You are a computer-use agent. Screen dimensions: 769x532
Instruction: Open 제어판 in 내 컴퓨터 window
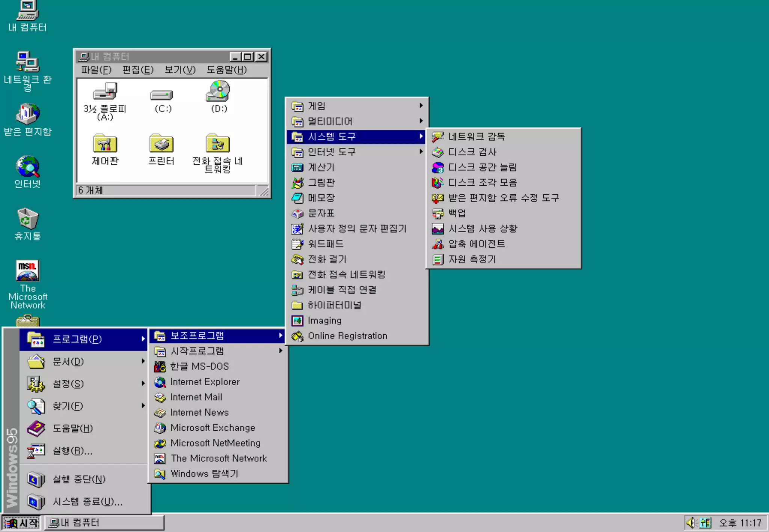pyautogui.click(x=105, y=150)
